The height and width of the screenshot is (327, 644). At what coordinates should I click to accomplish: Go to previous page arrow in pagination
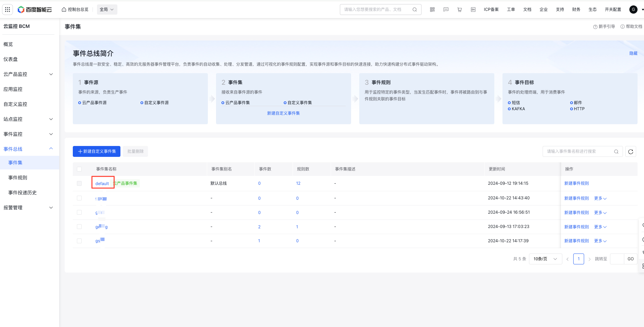pos(567,259)
